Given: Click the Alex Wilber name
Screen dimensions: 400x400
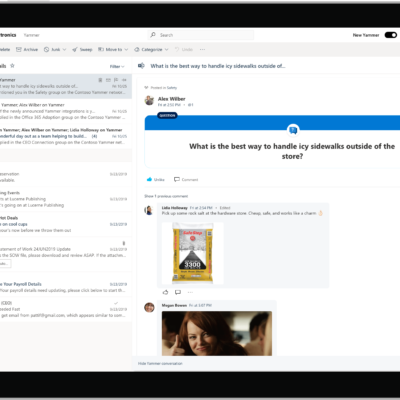Looking at the screenshot, I should [x=171, y=99].
